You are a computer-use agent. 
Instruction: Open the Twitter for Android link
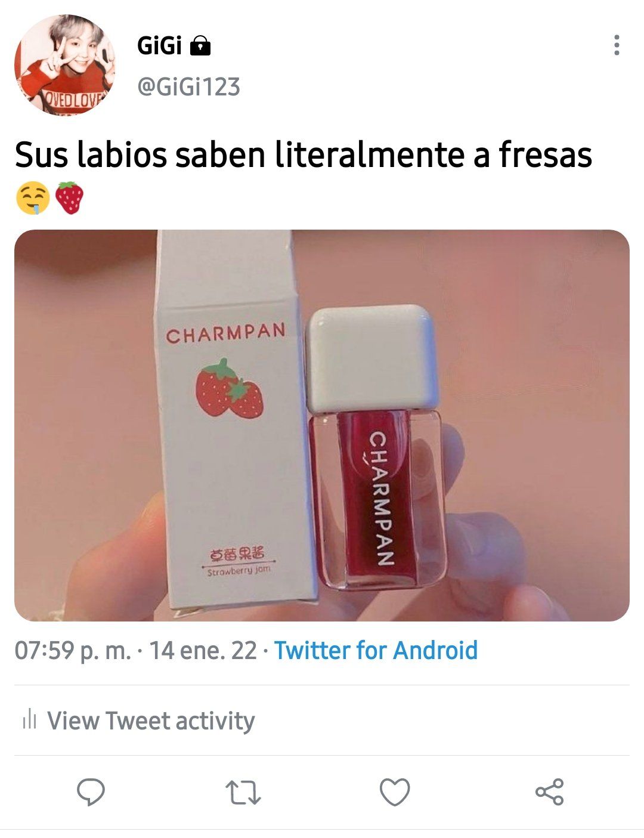point(376,650)
